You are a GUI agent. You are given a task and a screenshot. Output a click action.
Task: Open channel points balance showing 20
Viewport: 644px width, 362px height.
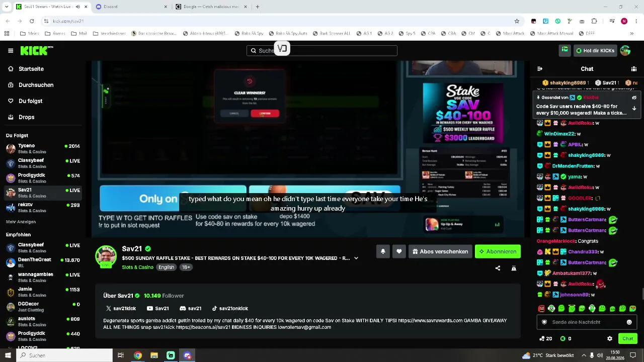click(x=545, y=339)
